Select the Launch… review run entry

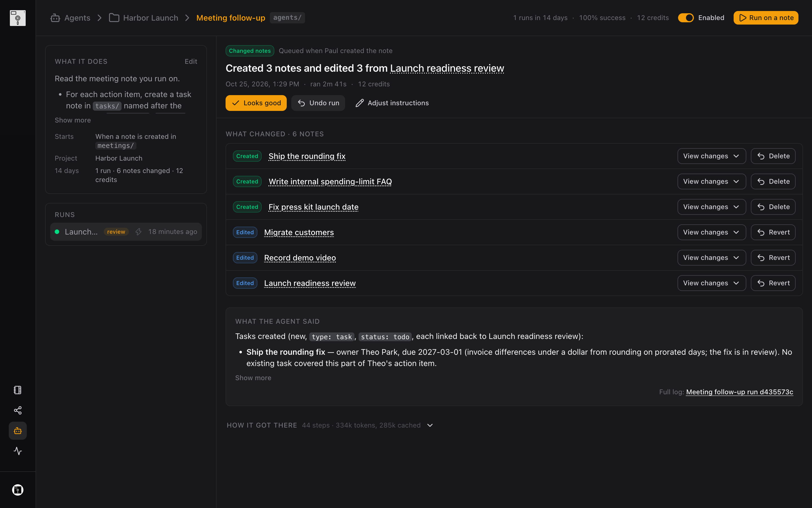pos(126,232)
